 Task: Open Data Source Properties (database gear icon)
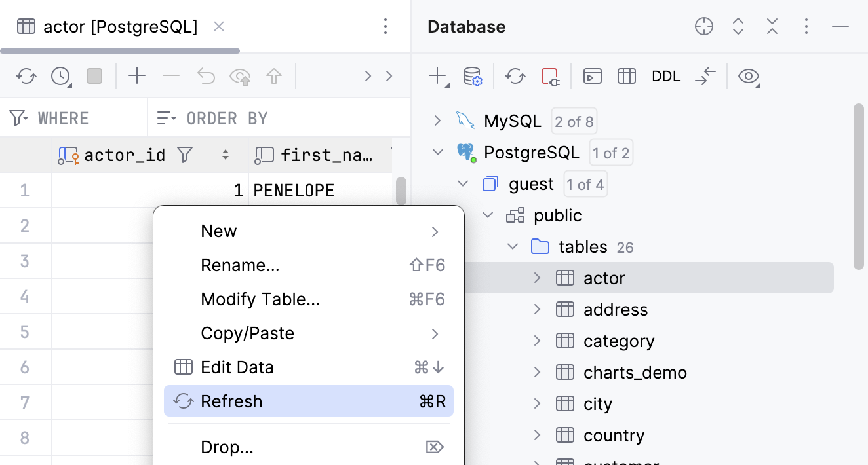pos(472,77)
